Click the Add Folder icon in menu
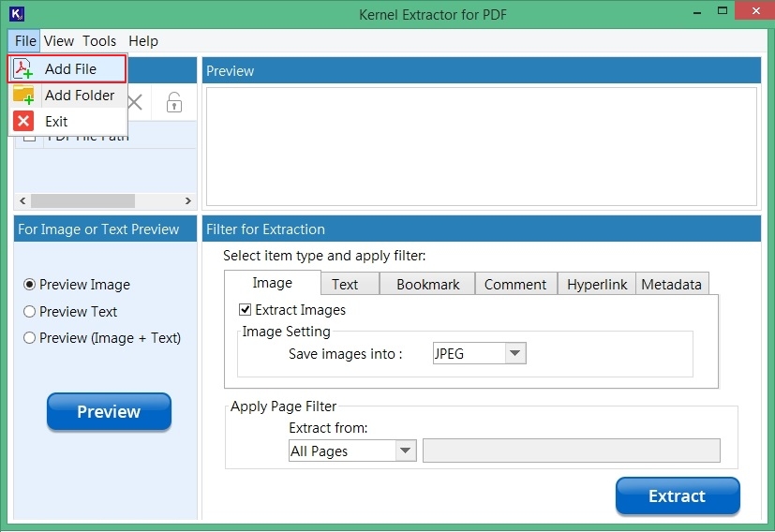Image resolution: width=775 pixels, height=532 pixels. 22,95
